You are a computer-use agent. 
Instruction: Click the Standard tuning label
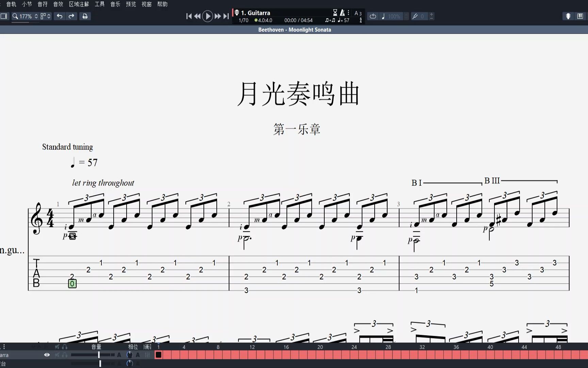click(x=67, y=147)
